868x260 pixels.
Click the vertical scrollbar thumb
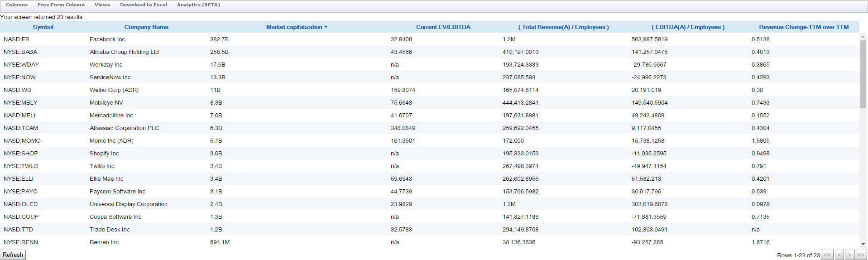tap(863, 74)
